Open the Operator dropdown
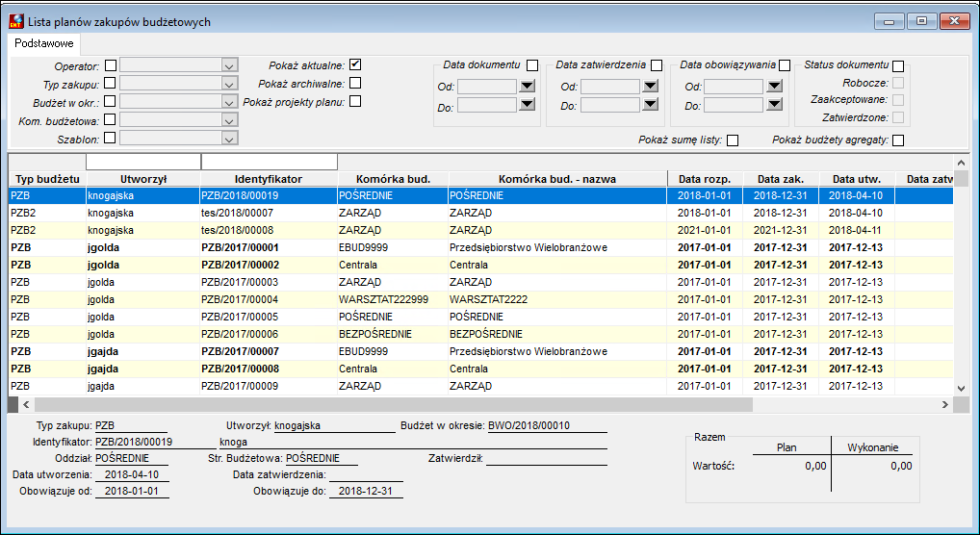980x535 pixels. [229, 65]
